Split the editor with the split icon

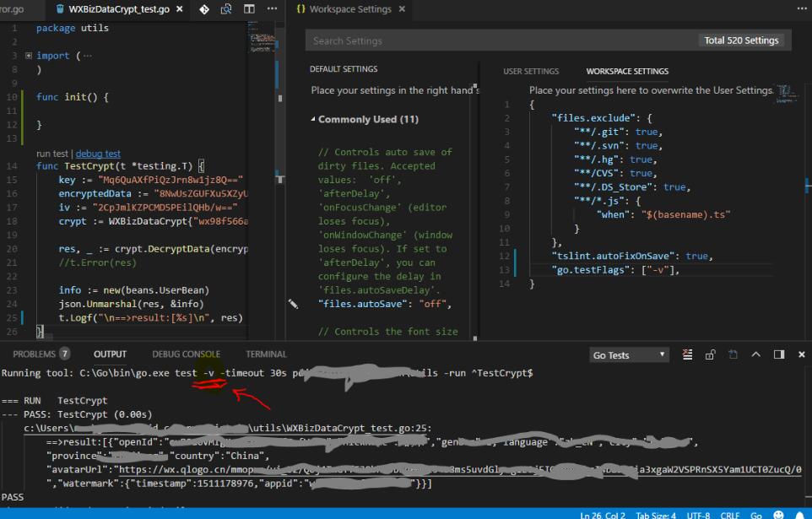249,9
